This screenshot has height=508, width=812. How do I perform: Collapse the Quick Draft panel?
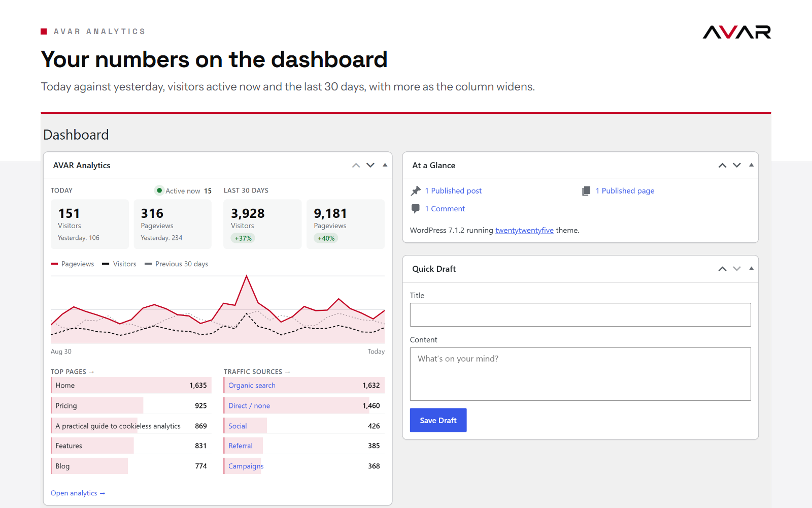tap(751, 268)
